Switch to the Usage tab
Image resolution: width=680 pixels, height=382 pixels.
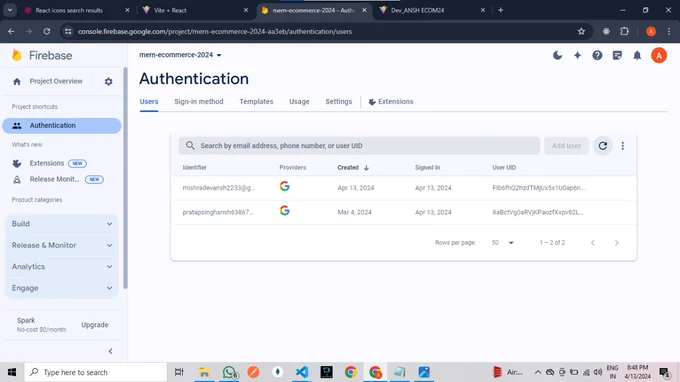pyautogui.click(x=299, y=101)
